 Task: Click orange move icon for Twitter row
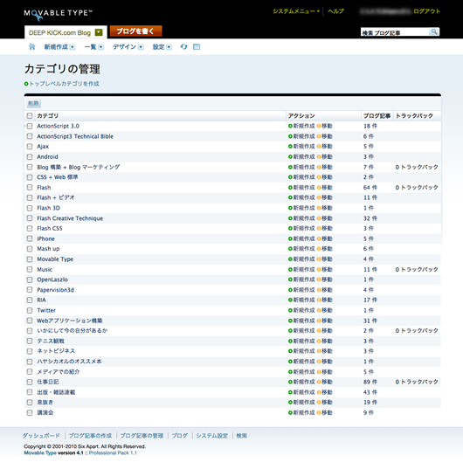pos(319,310)
